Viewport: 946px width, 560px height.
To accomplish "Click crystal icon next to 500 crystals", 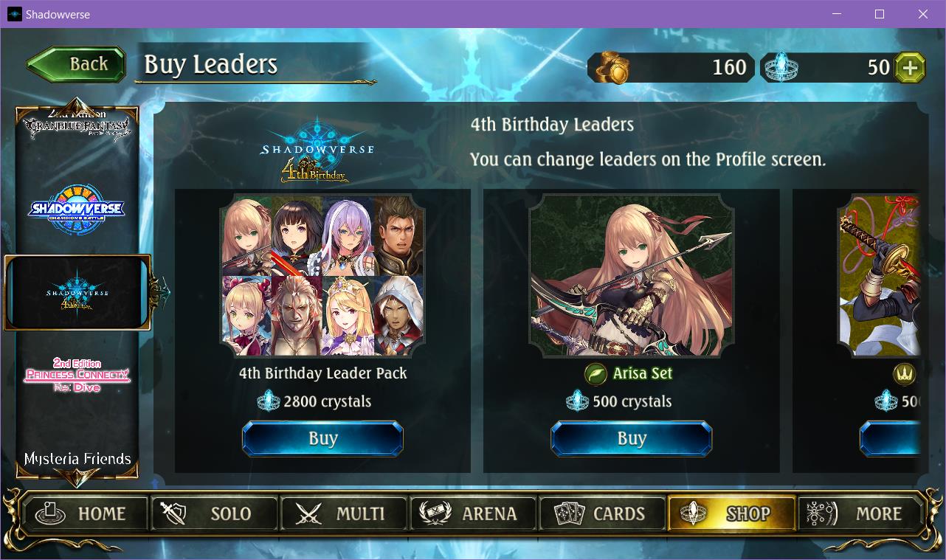I will point(577,401).
